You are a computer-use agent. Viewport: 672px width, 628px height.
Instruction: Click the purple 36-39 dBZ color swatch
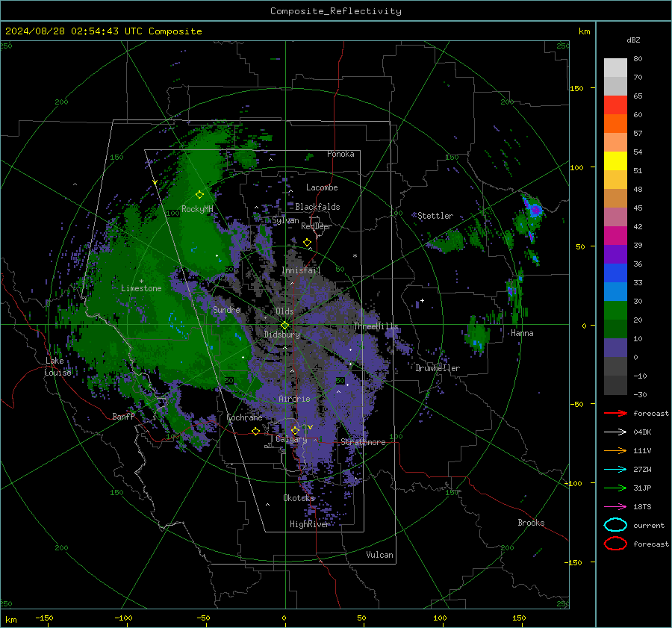[x=615, y=254]
